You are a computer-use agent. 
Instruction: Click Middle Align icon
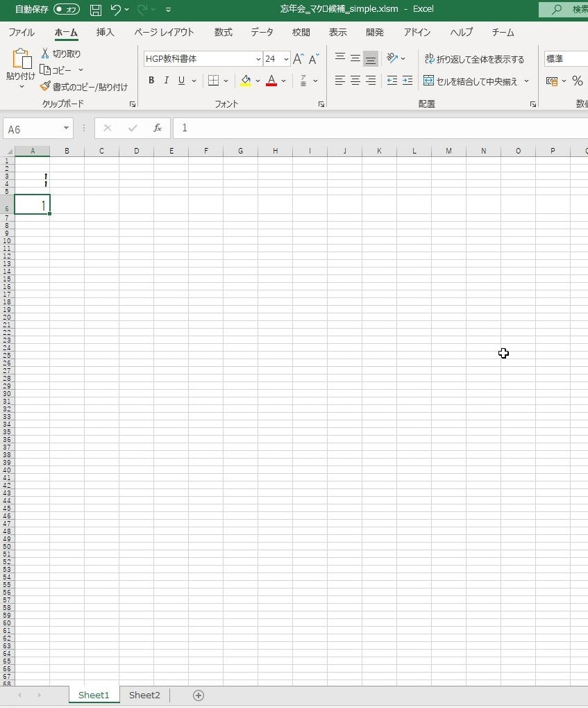(x=355, y=58)
